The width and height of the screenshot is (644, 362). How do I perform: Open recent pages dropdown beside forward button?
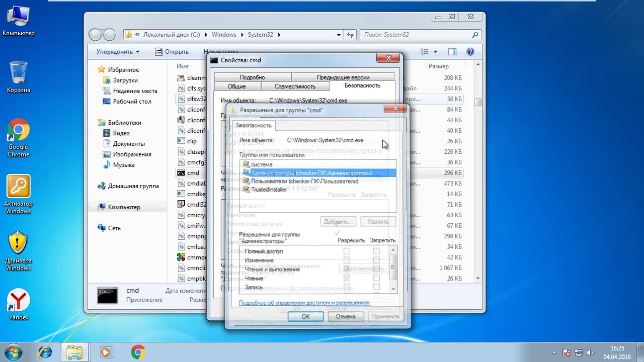coord(120,35)
